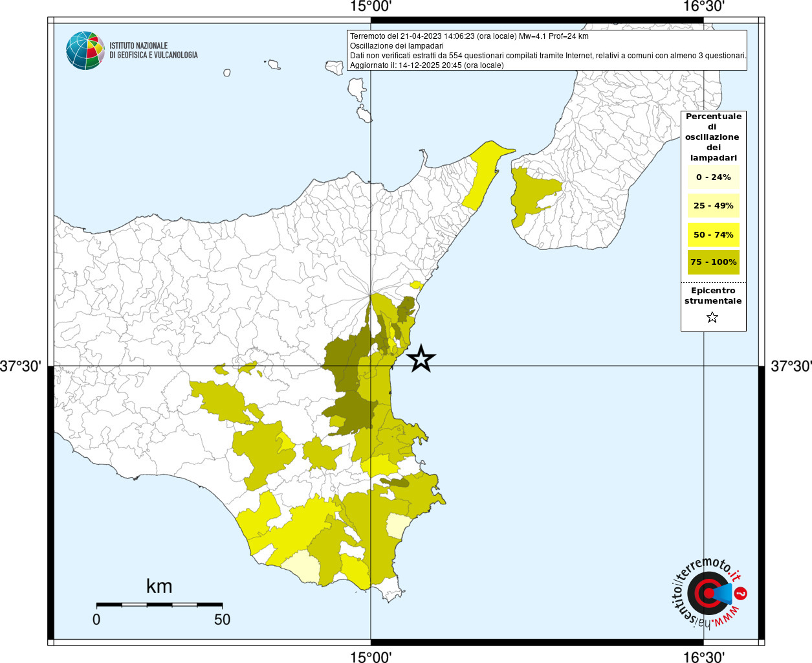Viewport: 812px width, 663px height.
Task: Click the 'Percentuale di oscillazione dei lampadari' legend title
Action: click(713, 137)
